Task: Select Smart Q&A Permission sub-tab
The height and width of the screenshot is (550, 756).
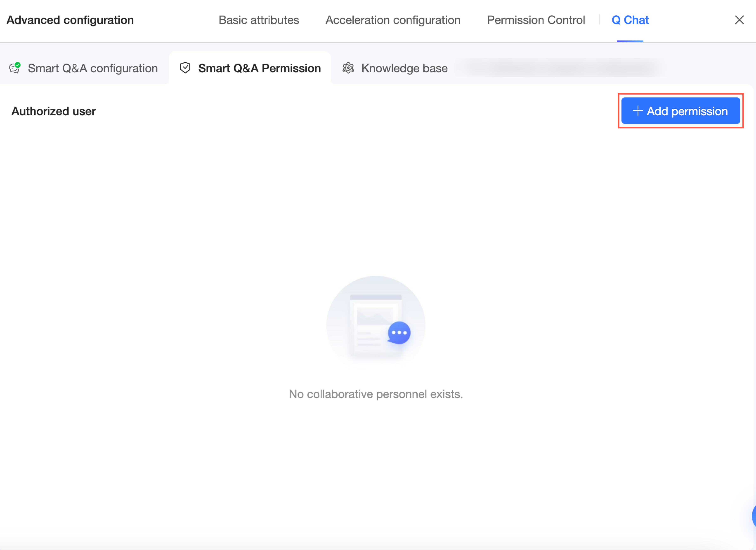Action: 259,68
